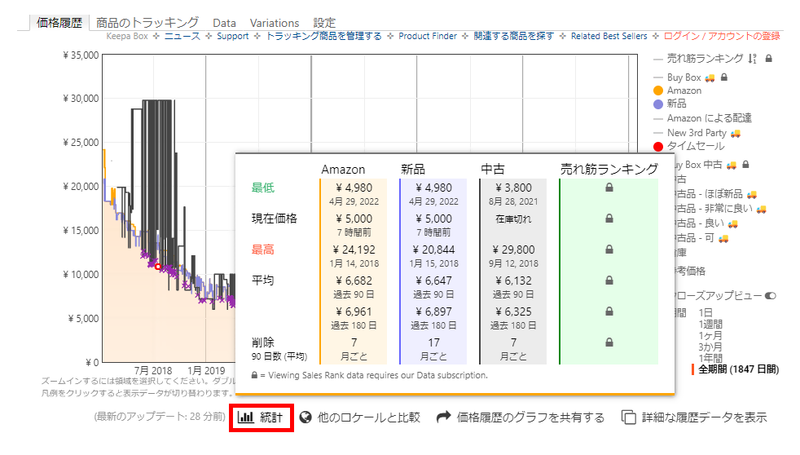Click the ¥ 35,000 y-axis label
Screen dimensions: 800x455
[x=81, y=55]
